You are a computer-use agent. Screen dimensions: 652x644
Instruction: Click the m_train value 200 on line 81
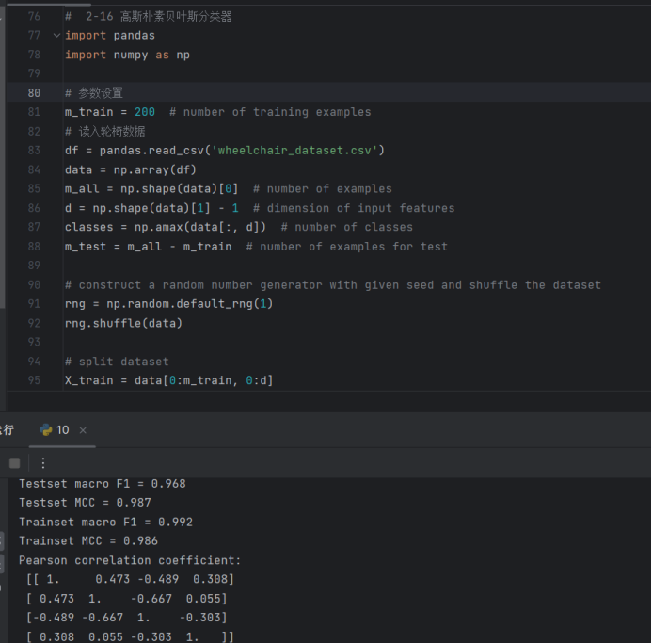pos(145,112)
